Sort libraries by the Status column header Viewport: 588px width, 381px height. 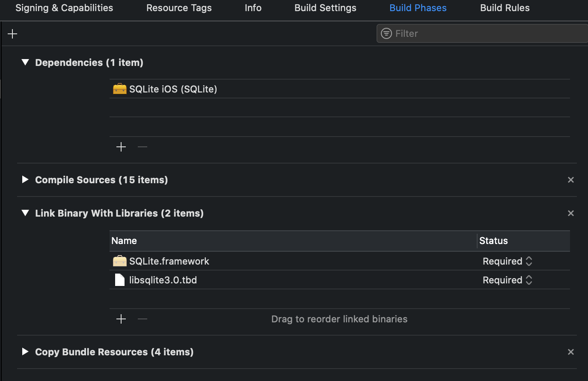coord(523,241)
